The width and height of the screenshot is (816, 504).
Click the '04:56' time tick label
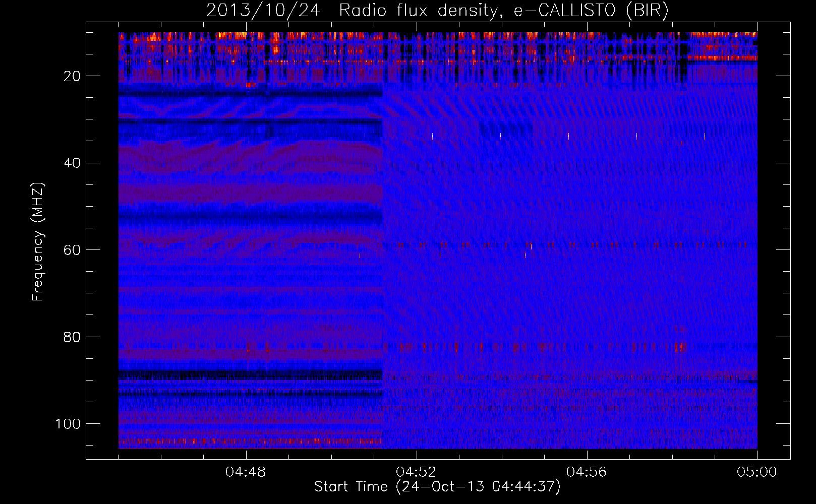tap(587, 472)
